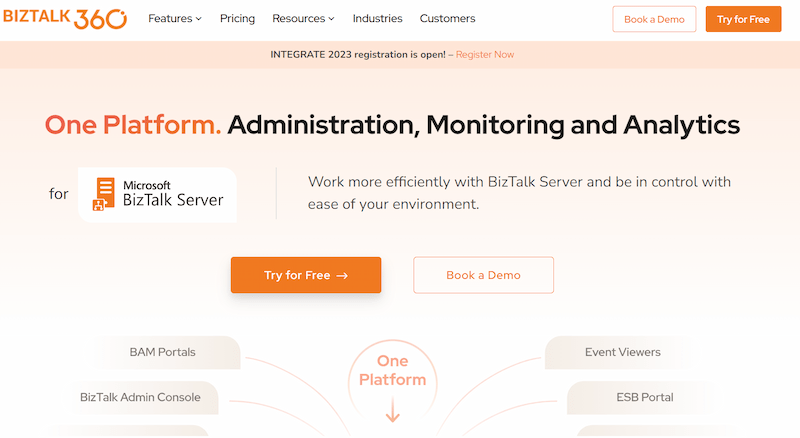800x438 pixels.
Task: Click the BizTalk360 logo
Action: pos(65,18)
